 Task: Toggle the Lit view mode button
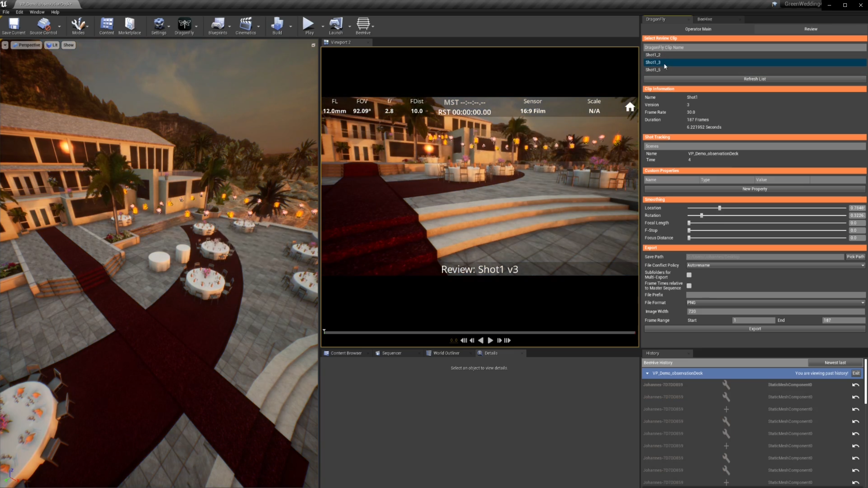(x=52, y=45)
